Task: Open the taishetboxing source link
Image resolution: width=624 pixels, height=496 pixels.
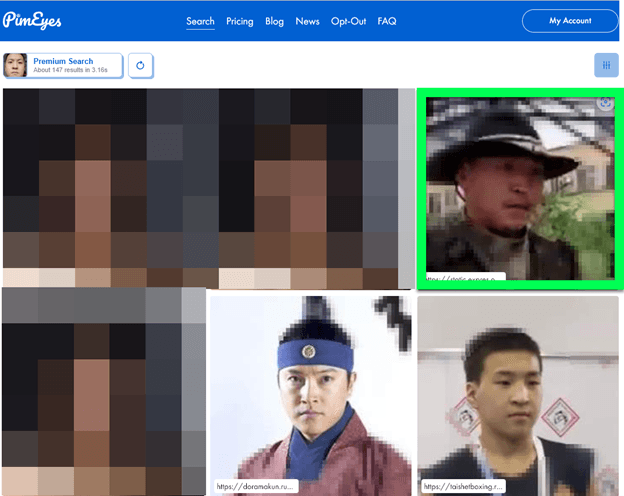Action: coord(463,487)
